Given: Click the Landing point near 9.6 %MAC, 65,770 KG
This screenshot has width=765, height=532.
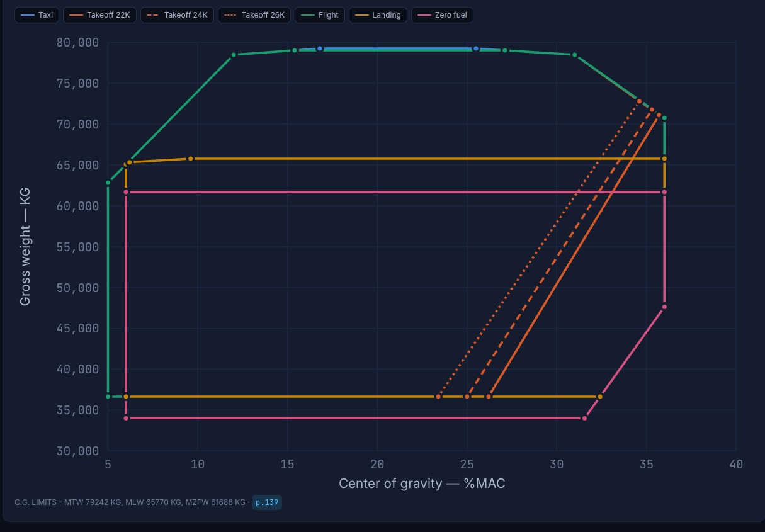Looking at the screenshot, I should click(191, 159).
